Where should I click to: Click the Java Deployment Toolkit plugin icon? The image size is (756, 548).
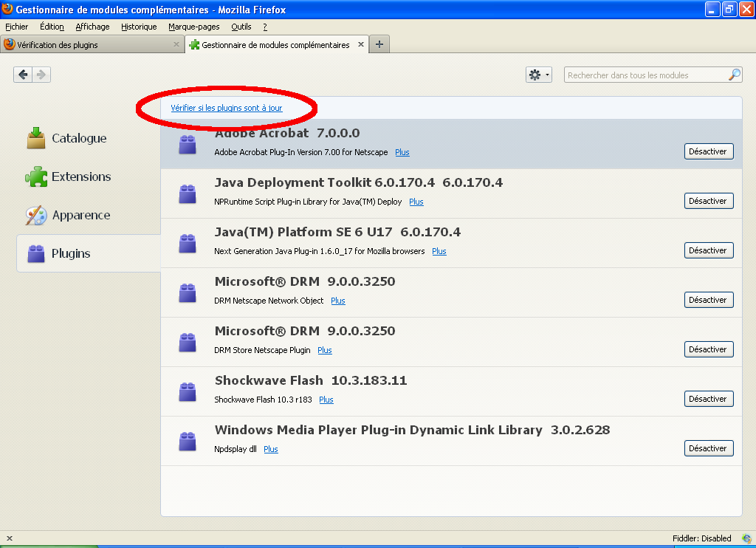click(x=188, y=194)
